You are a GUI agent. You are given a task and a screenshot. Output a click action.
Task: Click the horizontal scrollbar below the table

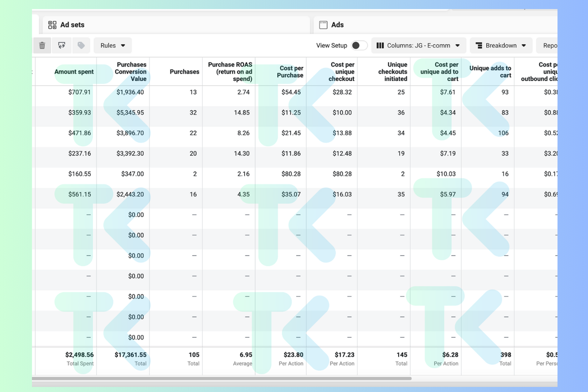point(221,379)
